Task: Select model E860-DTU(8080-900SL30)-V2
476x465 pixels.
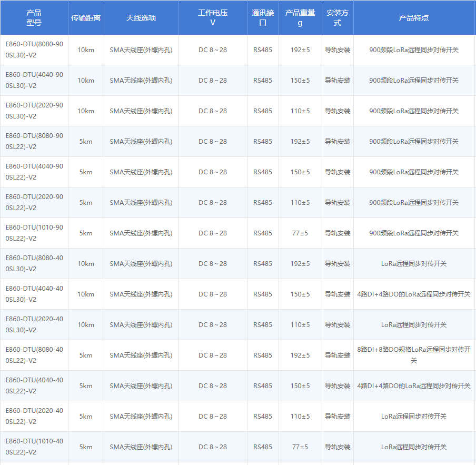Action: pyautogui.click(x=34, y=50)
